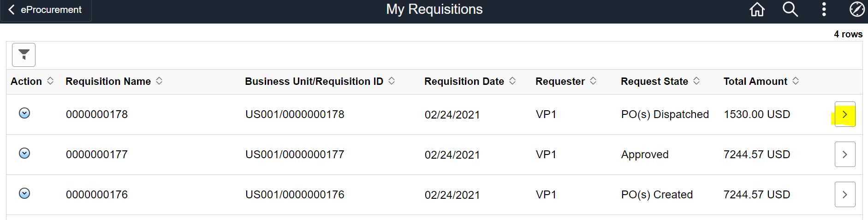Sort by Total Amount column
This screenshot has height=220, width=868.
796,81
